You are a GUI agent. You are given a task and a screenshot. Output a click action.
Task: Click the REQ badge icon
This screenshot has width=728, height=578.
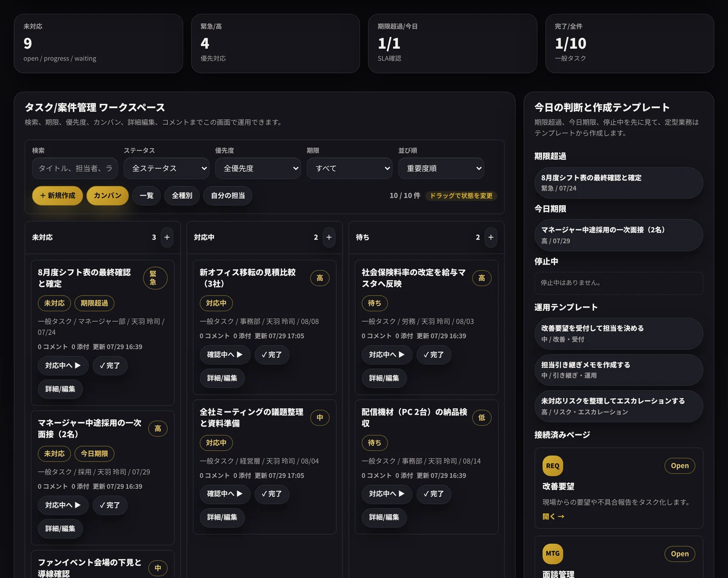pyautogui.click(x=553, y=466)
